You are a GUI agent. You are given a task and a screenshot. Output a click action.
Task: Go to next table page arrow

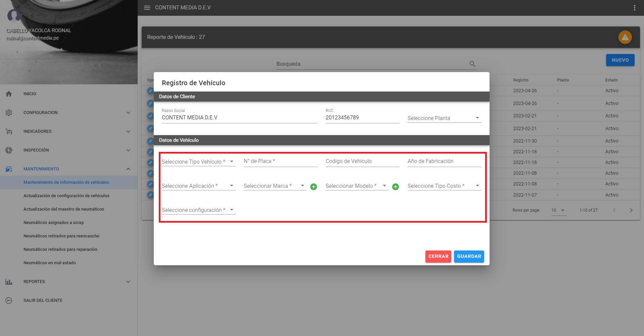point(631,210)
